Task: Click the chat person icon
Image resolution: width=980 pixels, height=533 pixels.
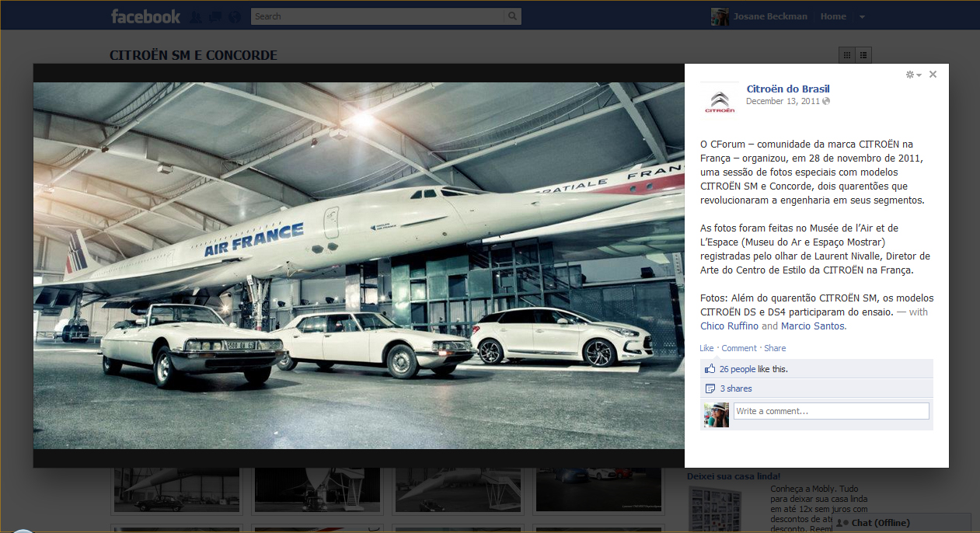Action: 842,523
